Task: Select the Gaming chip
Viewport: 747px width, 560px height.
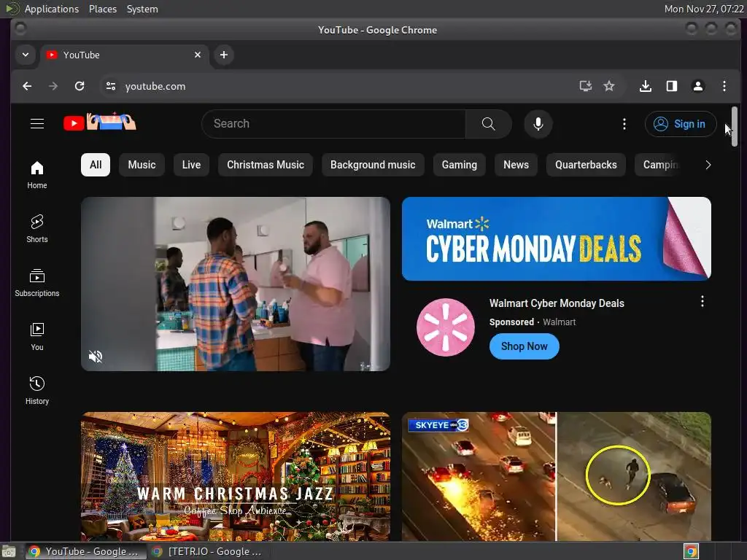Action: pyautogui.click(x=460, y=165)
